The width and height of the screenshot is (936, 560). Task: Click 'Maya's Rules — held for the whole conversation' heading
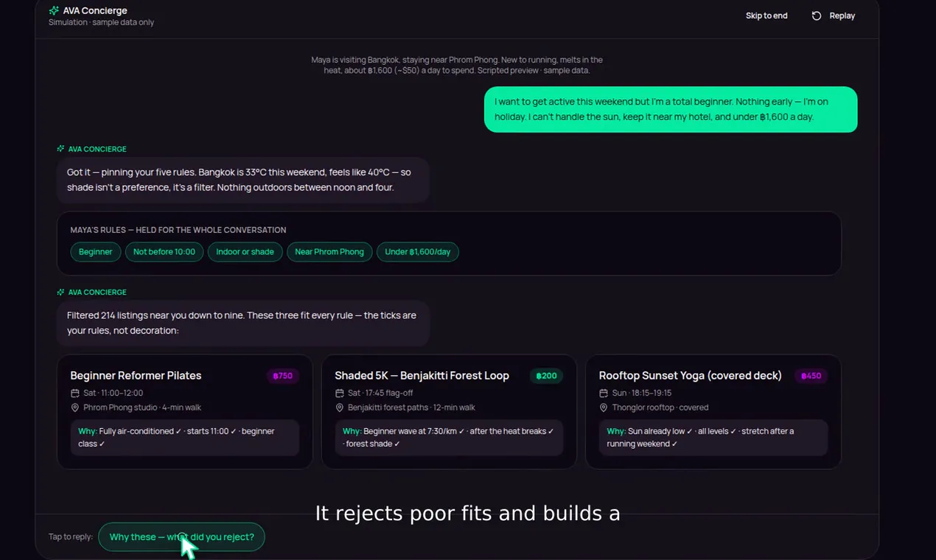178,231
